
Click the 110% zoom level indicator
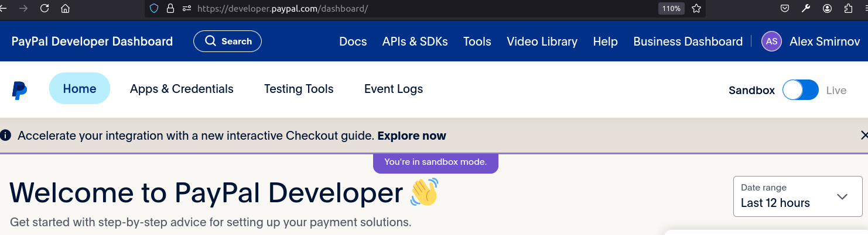click(x=671, y=9)
